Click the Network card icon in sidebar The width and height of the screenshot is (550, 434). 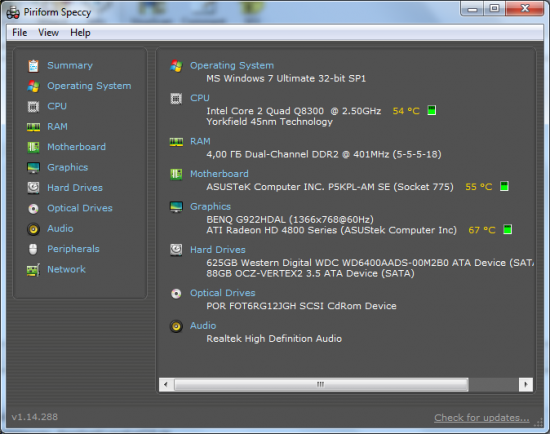coord(33,270)
